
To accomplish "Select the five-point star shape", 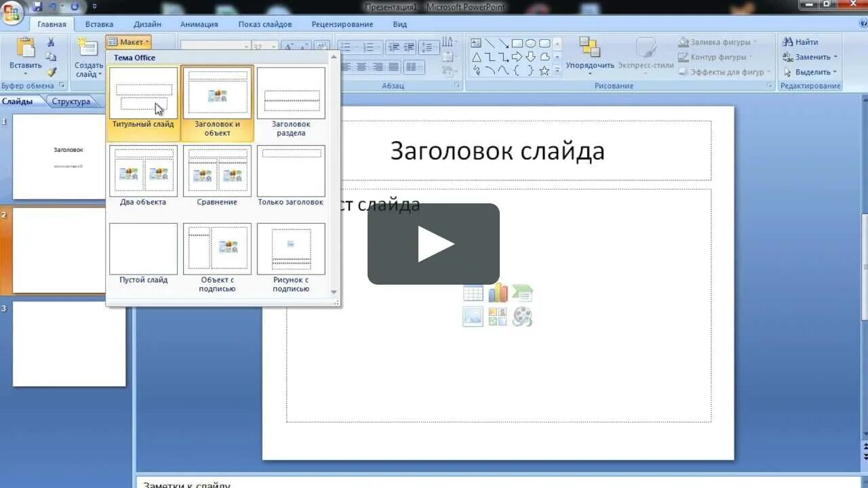I will [544, 70].
